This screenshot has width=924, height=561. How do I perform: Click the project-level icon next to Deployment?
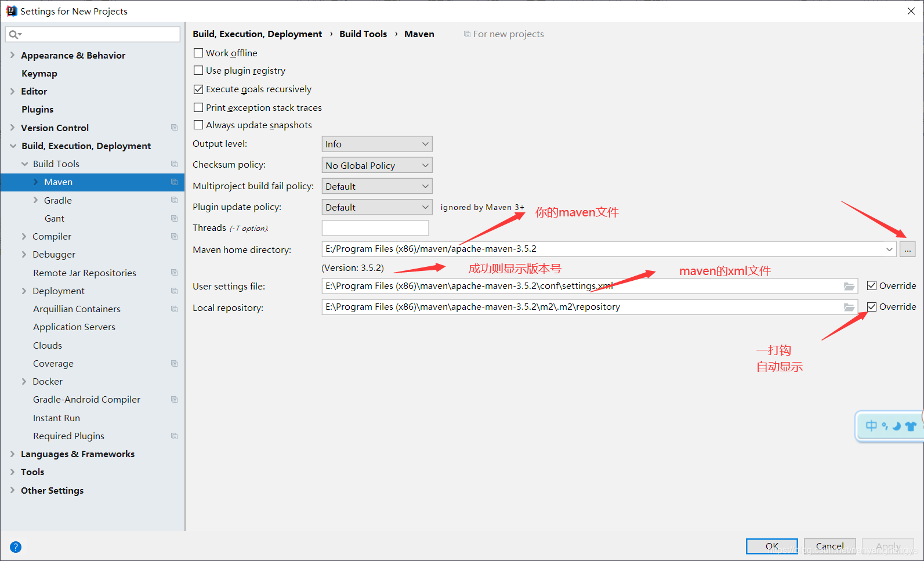[174, 291]
